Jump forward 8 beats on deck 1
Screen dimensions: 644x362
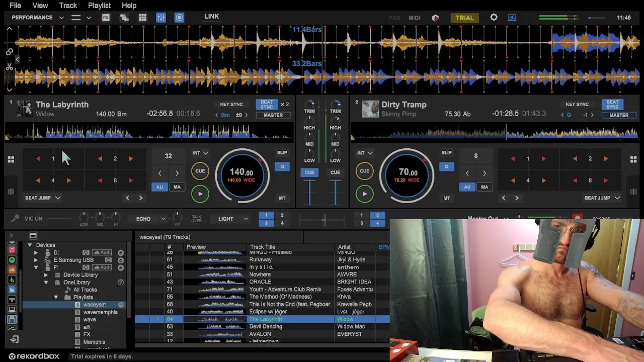tap(131, 180)
